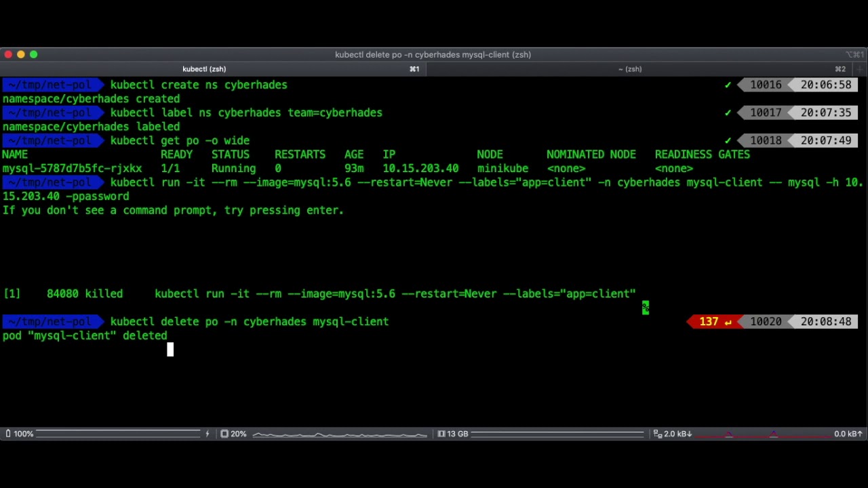Click the CPU chip icon showing 20%
868x488 pixels.
point(224,434)
